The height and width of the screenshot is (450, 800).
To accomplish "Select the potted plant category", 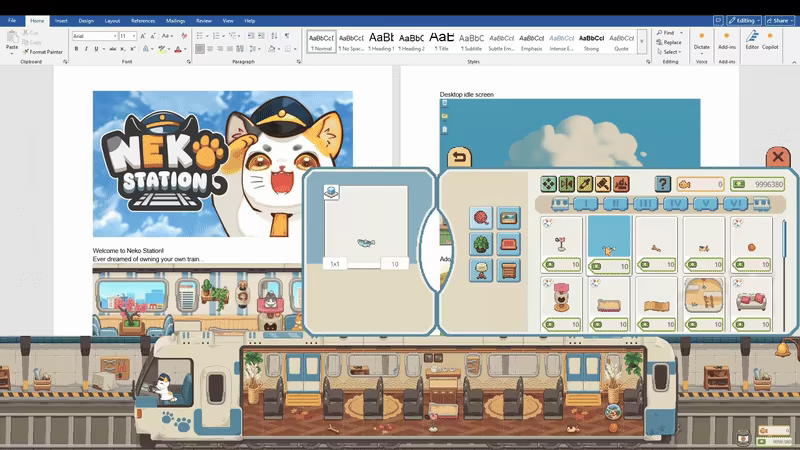I will (481, 244).
